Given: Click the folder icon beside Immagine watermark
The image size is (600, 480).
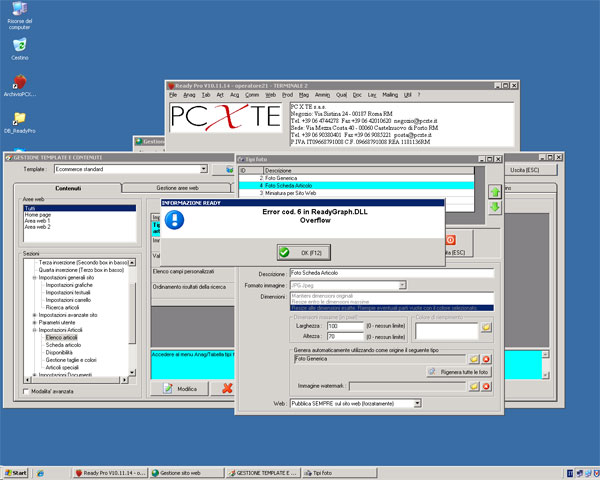Looking at the screenshot, I should 474,386.
